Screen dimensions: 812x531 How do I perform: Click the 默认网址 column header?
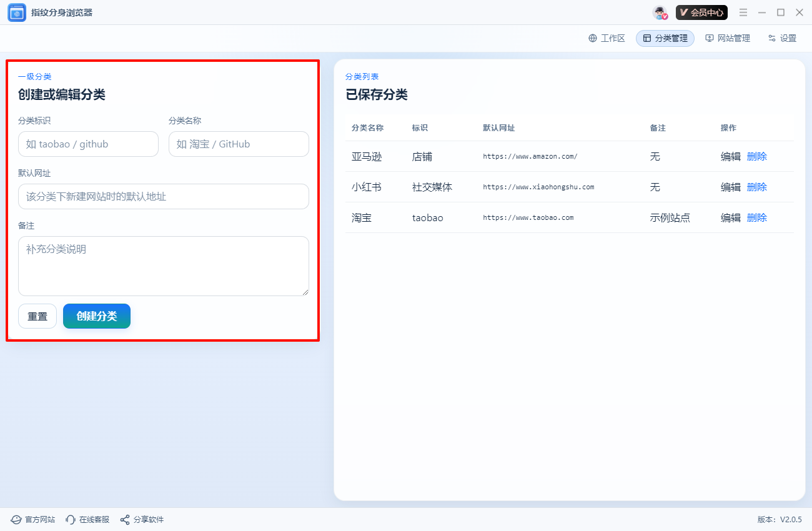[498, 127]
